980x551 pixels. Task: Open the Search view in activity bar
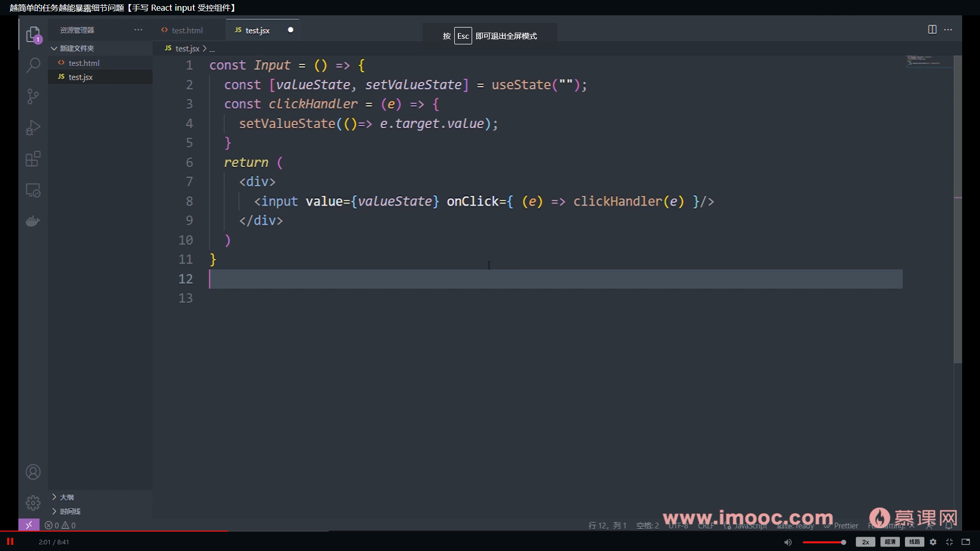33,65
